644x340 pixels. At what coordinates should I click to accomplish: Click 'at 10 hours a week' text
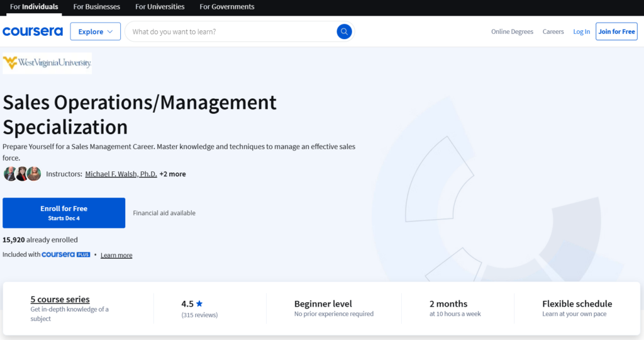[x=455, y=314]
